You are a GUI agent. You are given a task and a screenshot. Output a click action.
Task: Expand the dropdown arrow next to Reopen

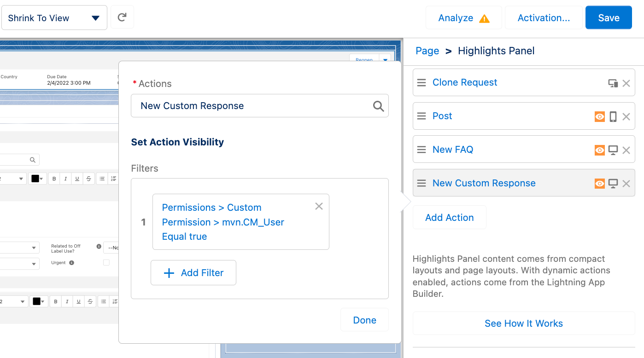pyautogui.click(x=385, y=59)
